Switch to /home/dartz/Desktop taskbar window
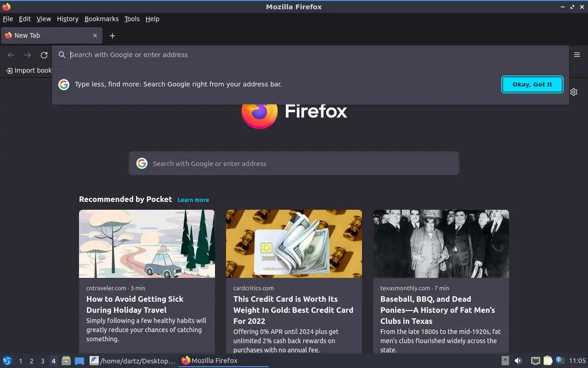Image resolution: width=588 pixels, height=368 pixels. (132, 361)
